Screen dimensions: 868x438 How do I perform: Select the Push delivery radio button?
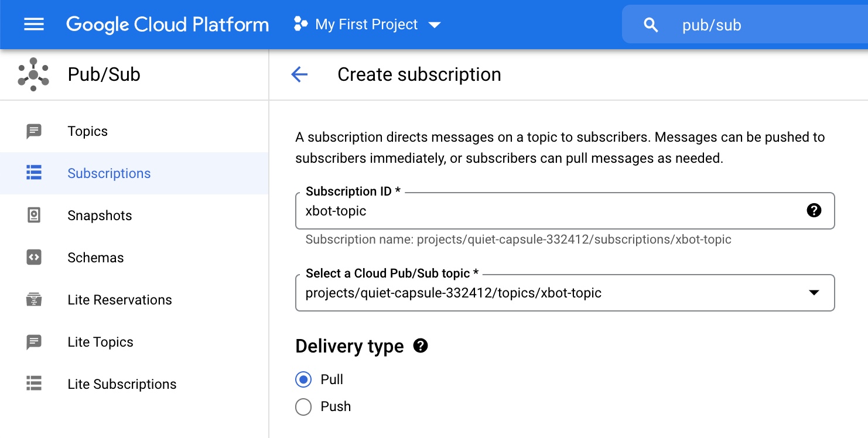[303, 406]
